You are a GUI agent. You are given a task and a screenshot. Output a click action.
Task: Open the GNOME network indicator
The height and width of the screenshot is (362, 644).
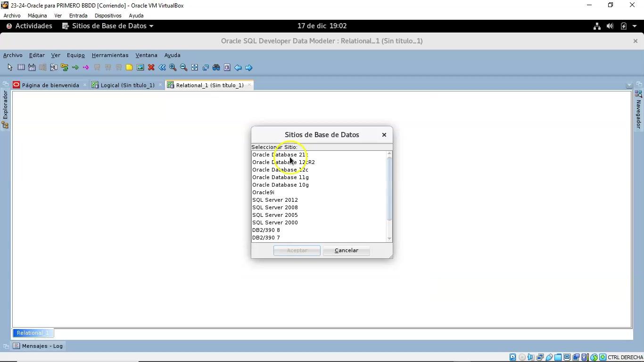click(x=597, y=26)
